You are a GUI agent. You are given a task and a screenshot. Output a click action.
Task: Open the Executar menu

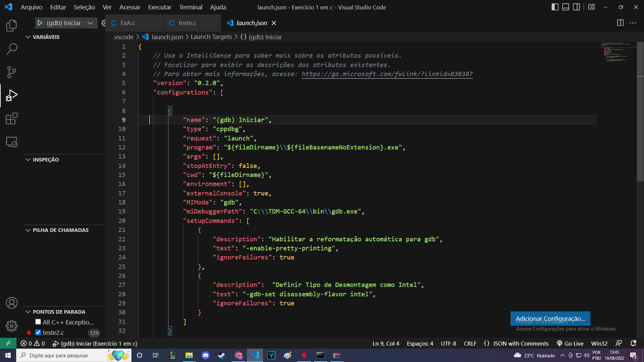(160, 7)
